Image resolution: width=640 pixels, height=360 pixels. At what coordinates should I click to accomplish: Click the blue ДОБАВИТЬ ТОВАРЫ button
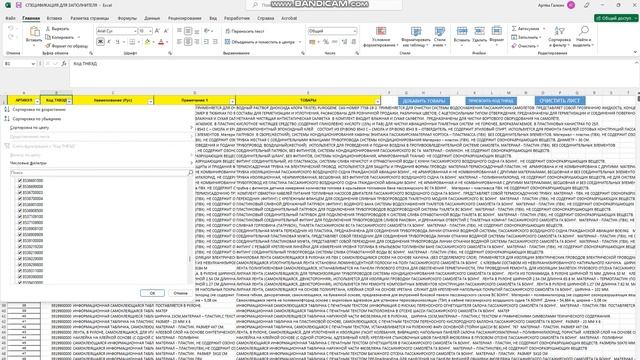(x=424, y=101)
